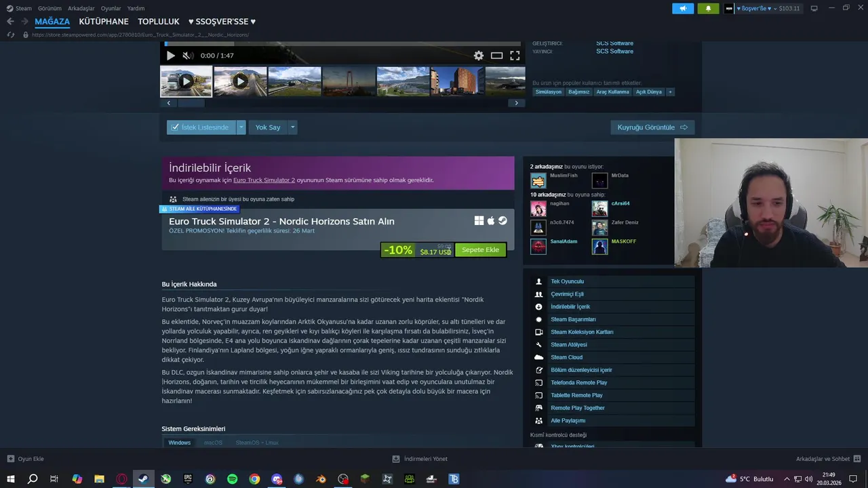This screenshot has width=868, height=488.
Task: Click the Yok Say ignore button
Action: (268, 127)
